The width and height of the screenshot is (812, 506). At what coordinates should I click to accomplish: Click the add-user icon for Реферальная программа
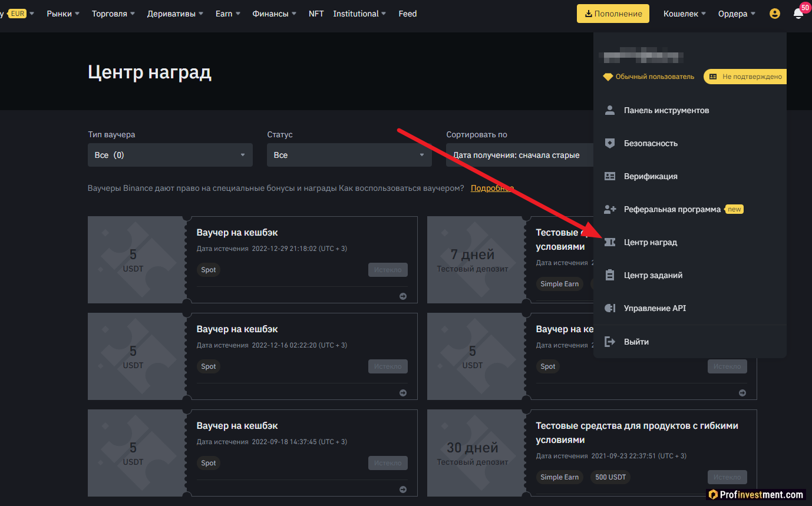(x=610, y=209)
